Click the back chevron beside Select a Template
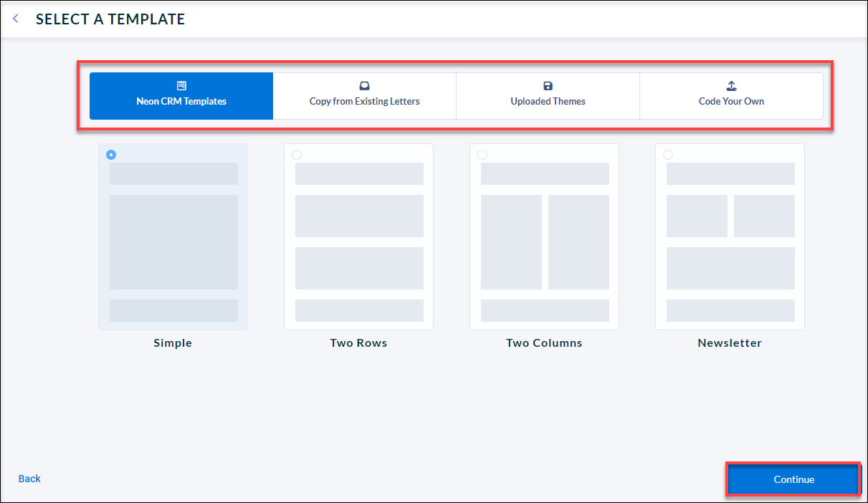This screenshot has width=868, height=503. 16,19
